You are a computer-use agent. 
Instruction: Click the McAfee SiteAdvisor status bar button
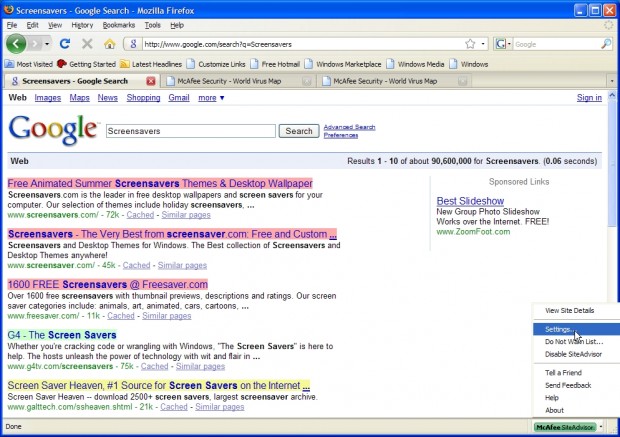tap(565, 427)
